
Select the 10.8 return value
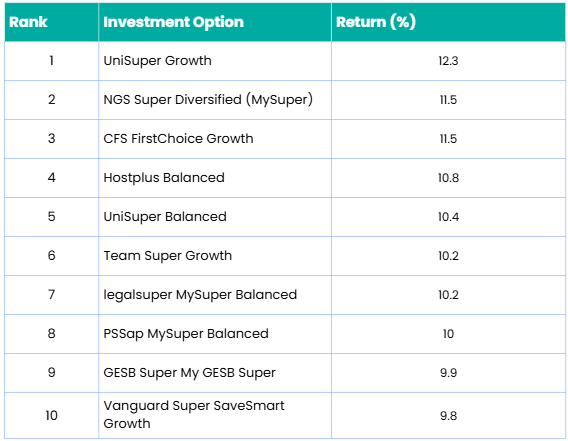tap(448, 178)
